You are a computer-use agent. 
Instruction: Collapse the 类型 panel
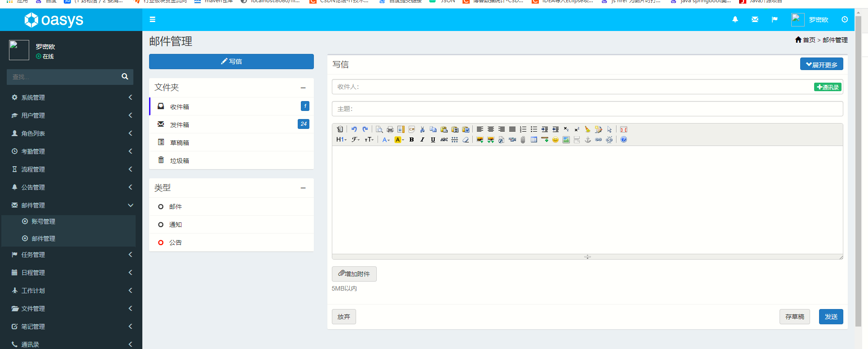click(303, 188)
